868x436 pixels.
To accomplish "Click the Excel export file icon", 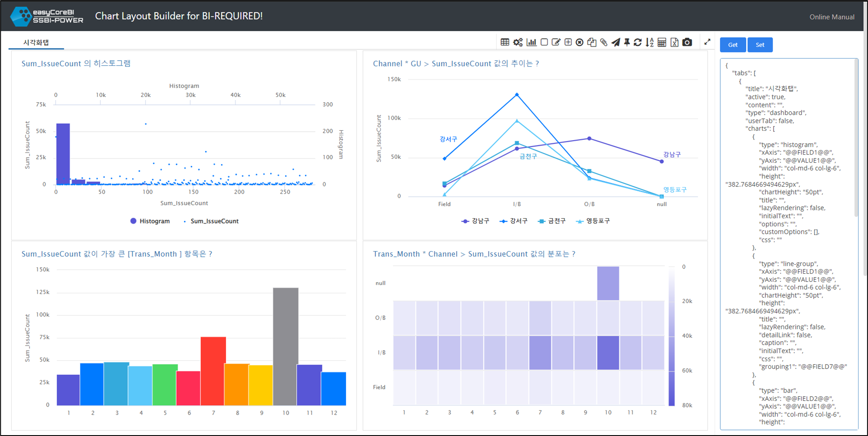I will pos(674,42).
